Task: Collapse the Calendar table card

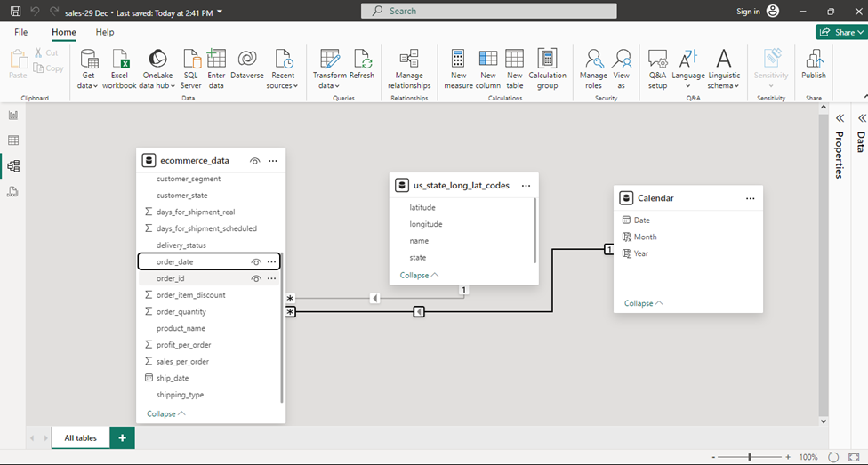Action: (x=643, y=303)
